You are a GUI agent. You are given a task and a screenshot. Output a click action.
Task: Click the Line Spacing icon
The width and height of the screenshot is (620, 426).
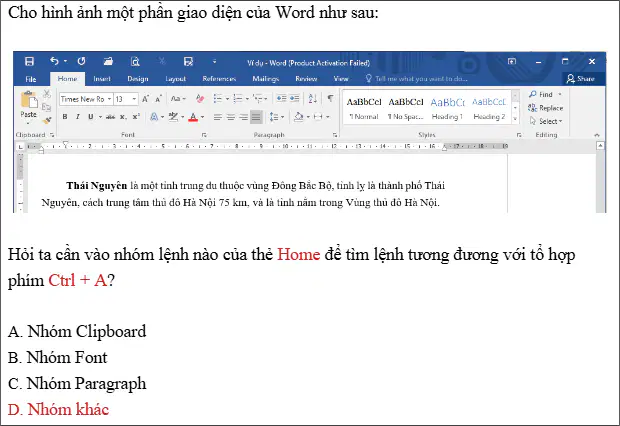[x=274, y=117]
